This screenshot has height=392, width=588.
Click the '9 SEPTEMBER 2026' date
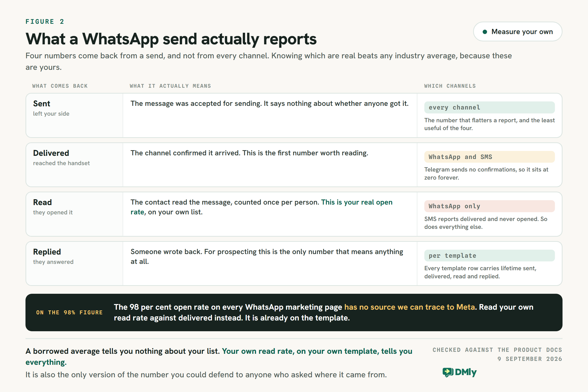(x=530, y=359)
